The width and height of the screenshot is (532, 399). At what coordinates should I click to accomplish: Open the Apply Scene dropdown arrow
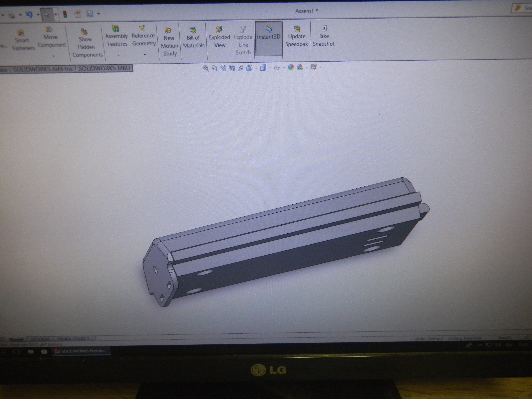coord(306,68)
